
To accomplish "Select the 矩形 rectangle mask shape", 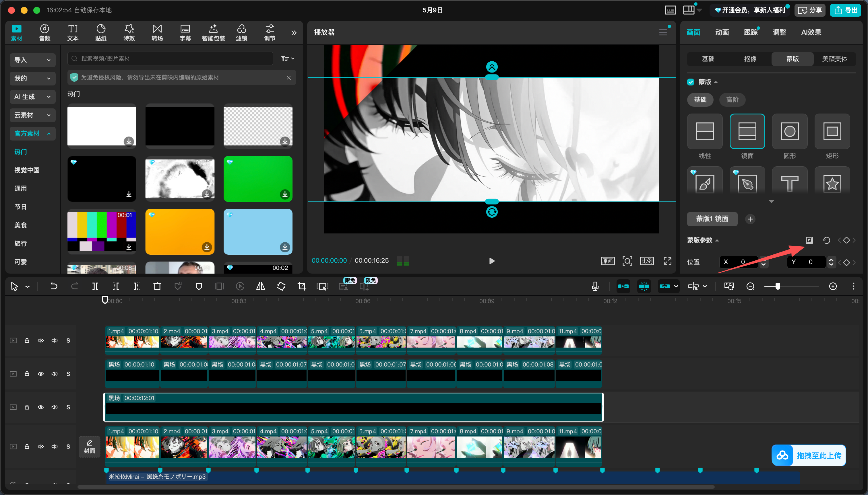I will [832, 131].
